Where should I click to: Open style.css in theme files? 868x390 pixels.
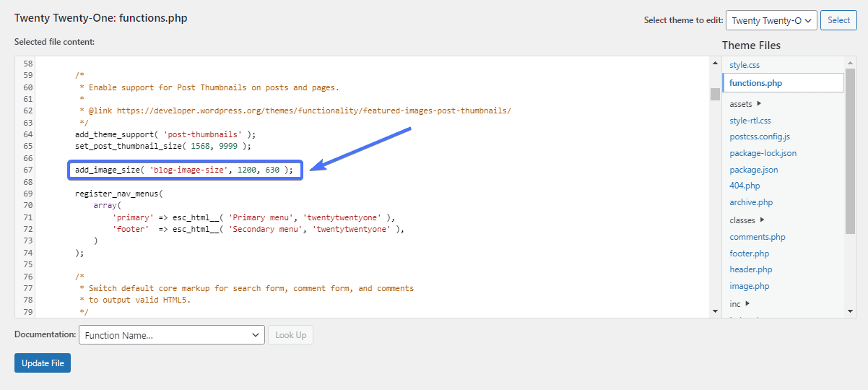[x=744, y=65]
